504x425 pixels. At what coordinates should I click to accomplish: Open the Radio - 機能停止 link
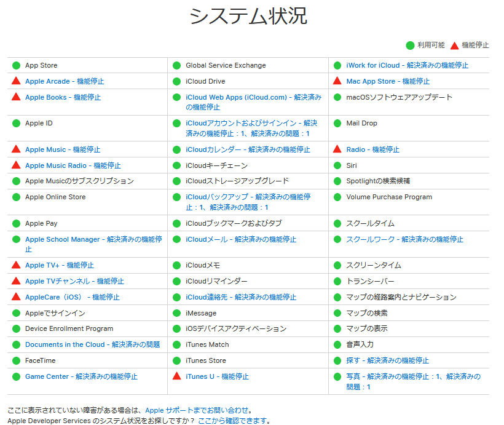373,149
